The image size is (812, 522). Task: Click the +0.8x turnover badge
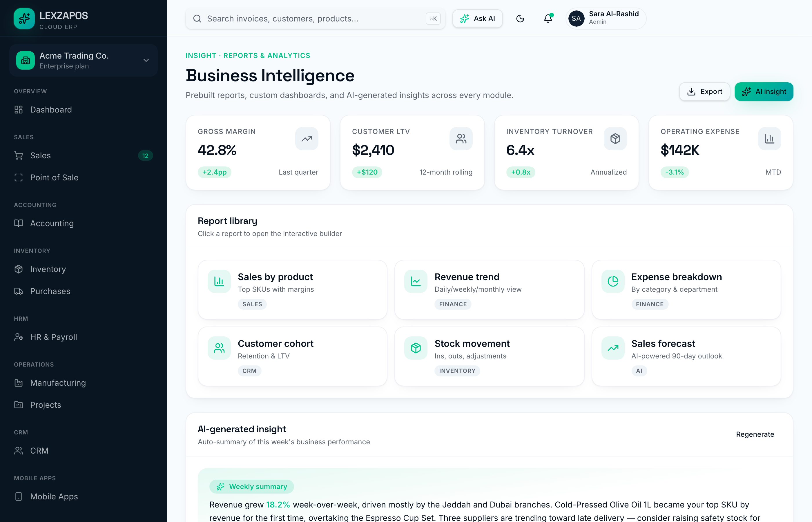click(x=521, y=172)
